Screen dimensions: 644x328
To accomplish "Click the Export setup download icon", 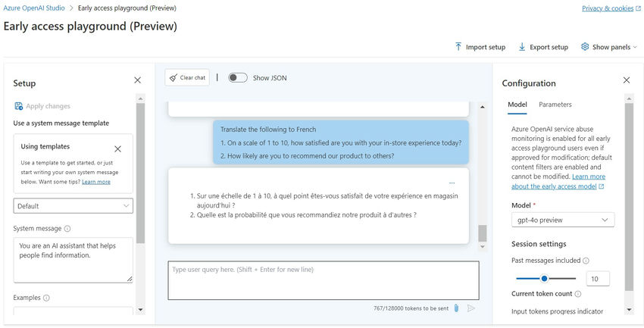I will click(522, 47).
